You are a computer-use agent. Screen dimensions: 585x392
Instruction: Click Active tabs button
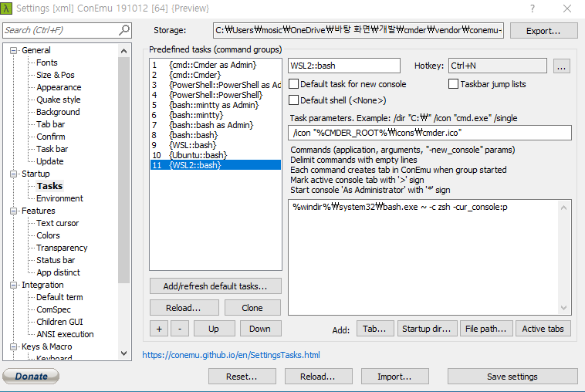pyautogui.click(x=543, y=329)
